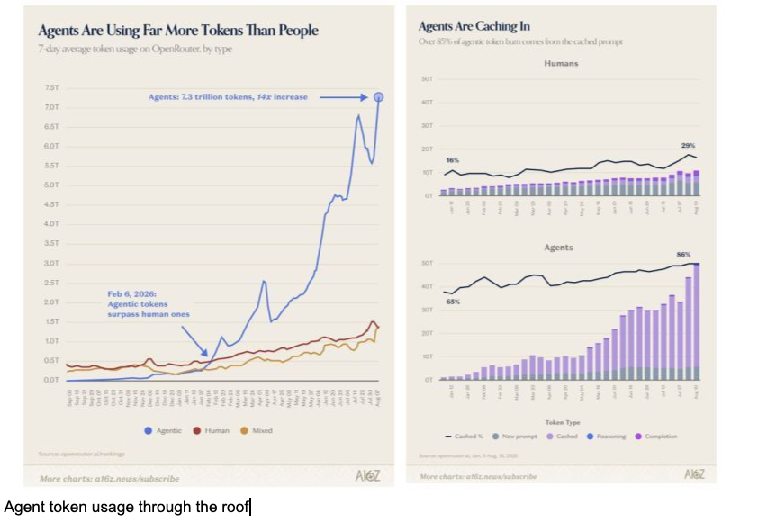Viewport: 776px width, 532px height.
Task: Click the 86% label on Agents chart
Action: (x=683, y=255)
